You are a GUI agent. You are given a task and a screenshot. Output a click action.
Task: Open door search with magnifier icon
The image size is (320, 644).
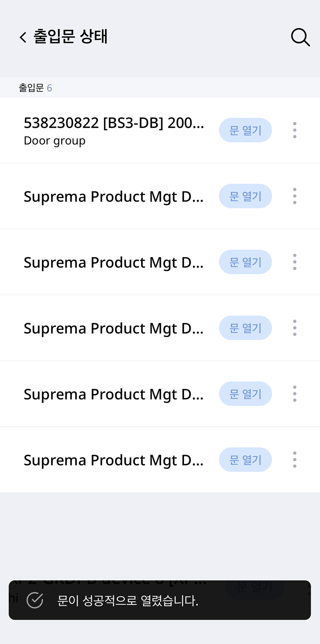[300, 37]
